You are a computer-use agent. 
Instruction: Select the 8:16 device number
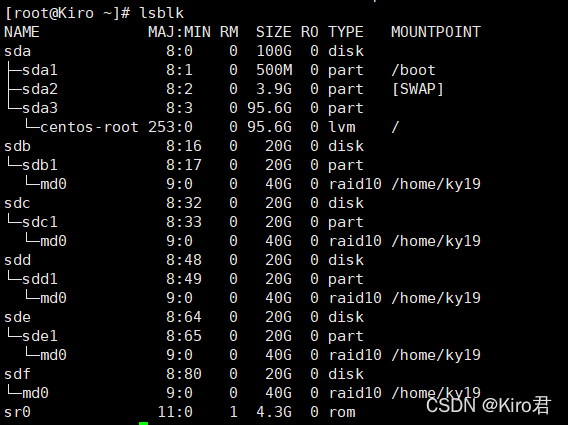point(184,146)
